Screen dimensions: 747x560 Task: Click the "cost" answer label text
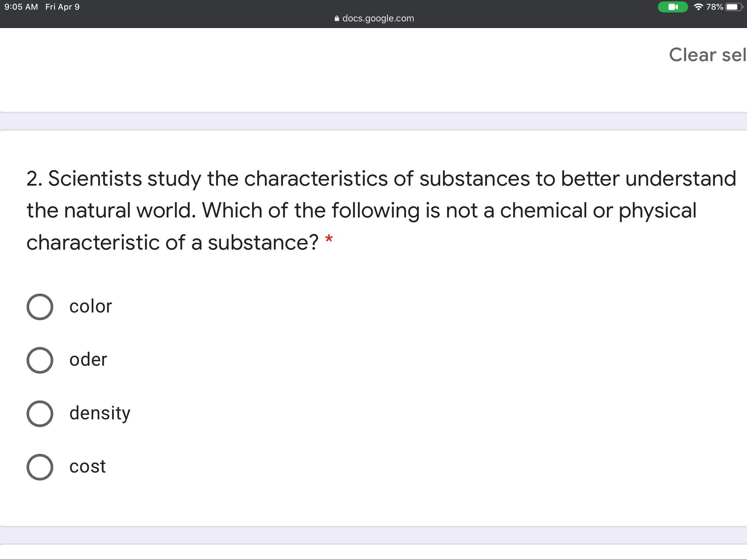point(87,466)
